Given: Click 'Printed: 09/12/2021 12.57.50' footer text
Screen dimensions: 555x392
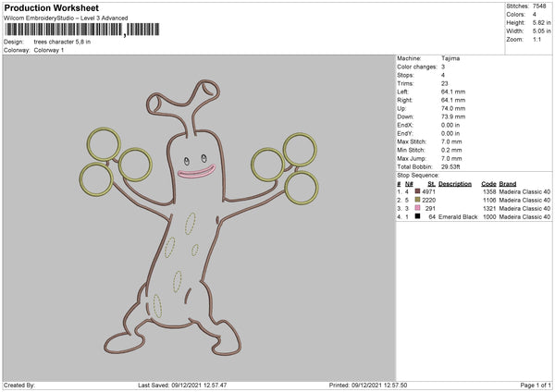Looking at the screenshot, I should click(368, 386).
